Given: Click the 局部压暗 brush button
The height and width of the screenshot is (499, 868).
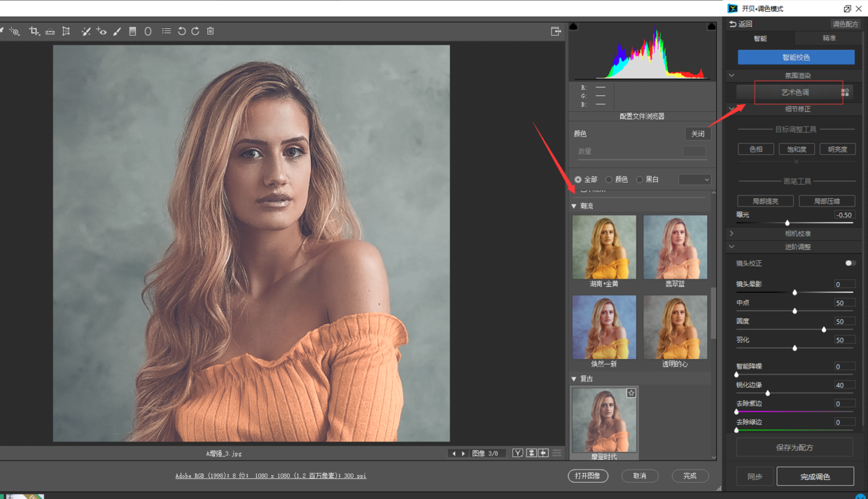Looking at the screenshot, I should pyautogui.click(x=827, y=202).
